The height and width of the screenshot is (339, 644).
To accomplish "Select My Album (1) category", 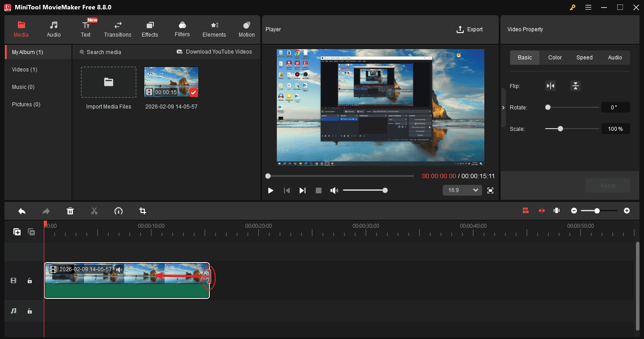I will point(38,52).
